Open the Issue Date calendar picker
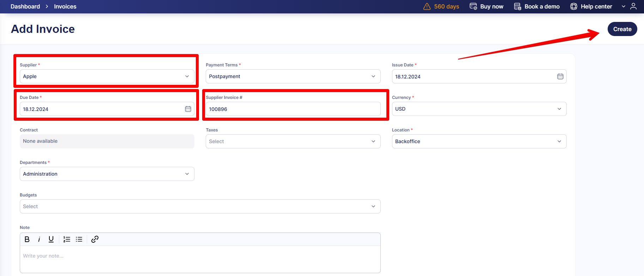 pos(560,76)
